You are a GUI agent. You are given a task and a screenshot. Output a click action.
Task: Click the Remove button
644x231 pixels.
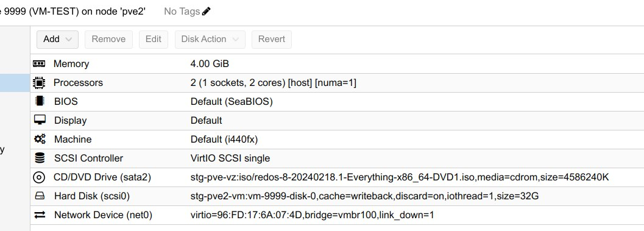[x=108, y=40]
